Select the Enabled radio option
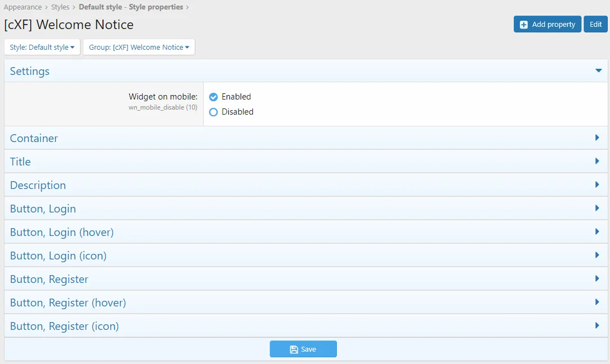610x364 pixels. tap(213, 97)
